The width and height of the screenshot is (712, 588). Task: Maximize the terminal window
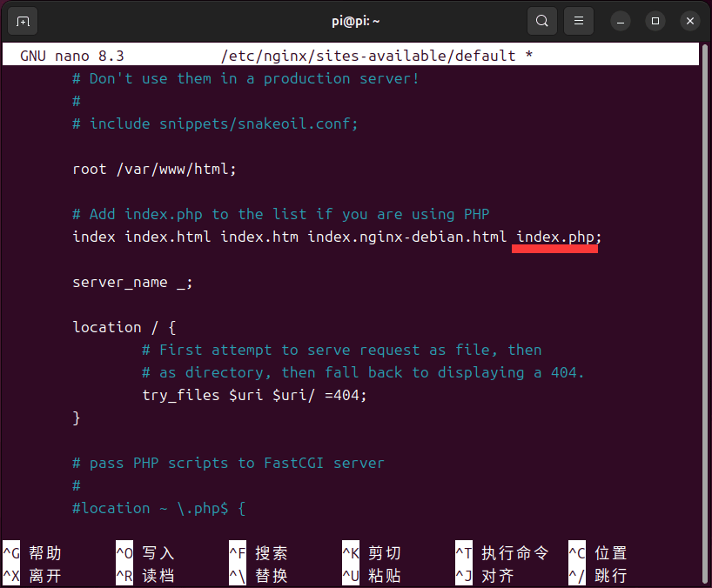point(655,21)
